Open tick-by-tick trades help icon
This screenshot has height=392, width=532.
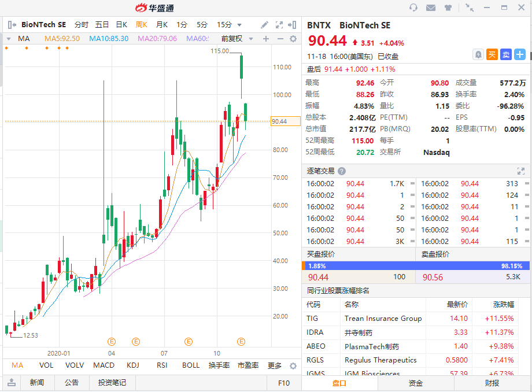[342, 171]
